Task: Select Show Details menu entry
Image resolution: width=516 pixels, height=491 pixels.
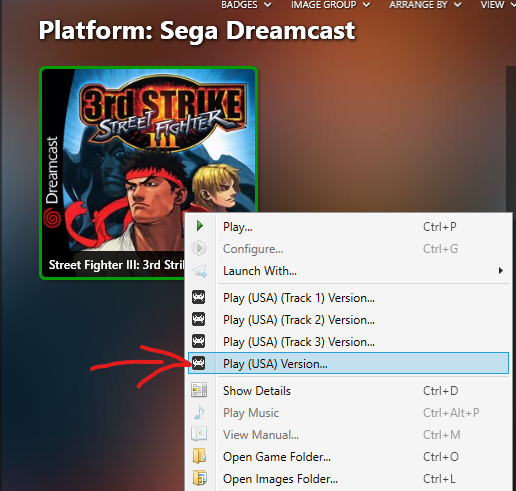Action: (x=348, y=391)
